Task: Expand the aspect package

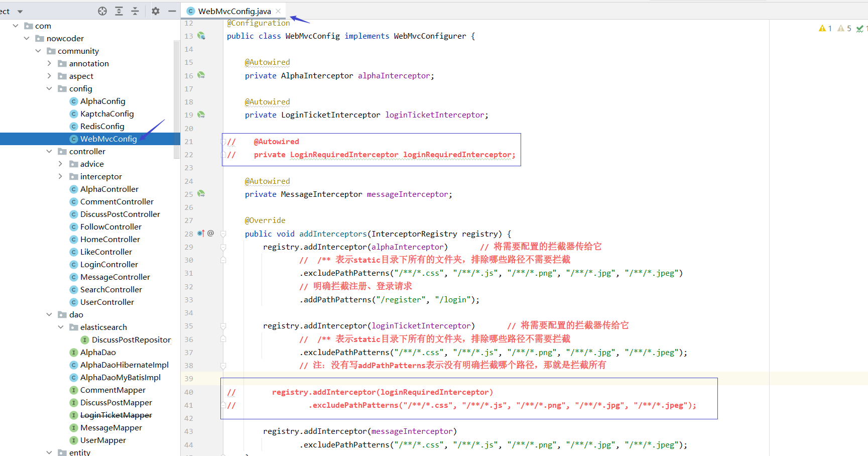Action: coord(49,76)
